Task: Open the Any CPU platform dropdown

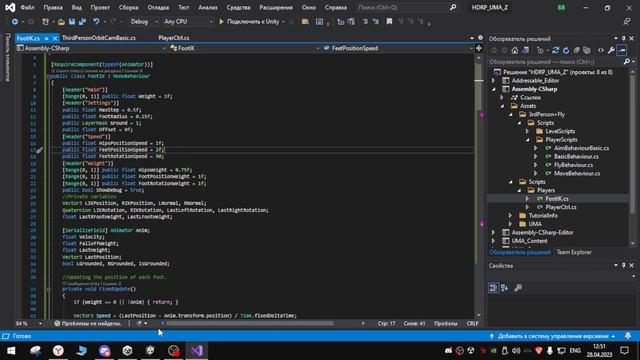Action: tap(188, 22)
